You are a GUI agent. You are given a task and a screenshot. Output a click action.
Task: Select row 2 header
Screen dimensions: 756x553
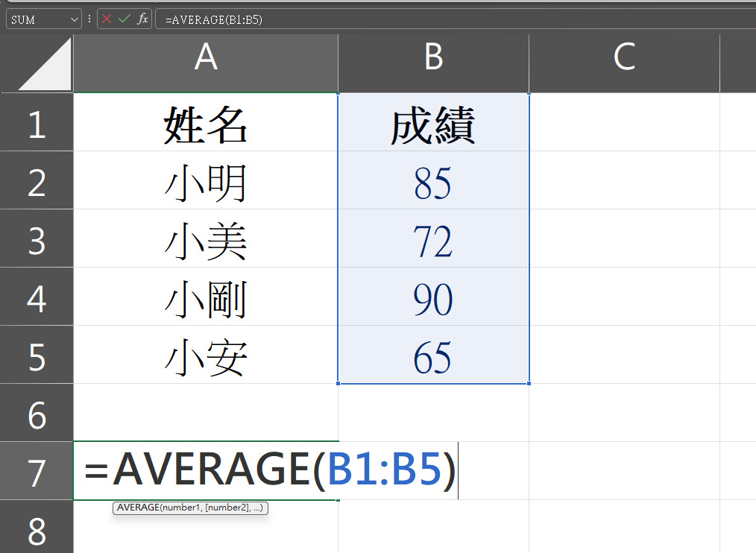[37, 180]
